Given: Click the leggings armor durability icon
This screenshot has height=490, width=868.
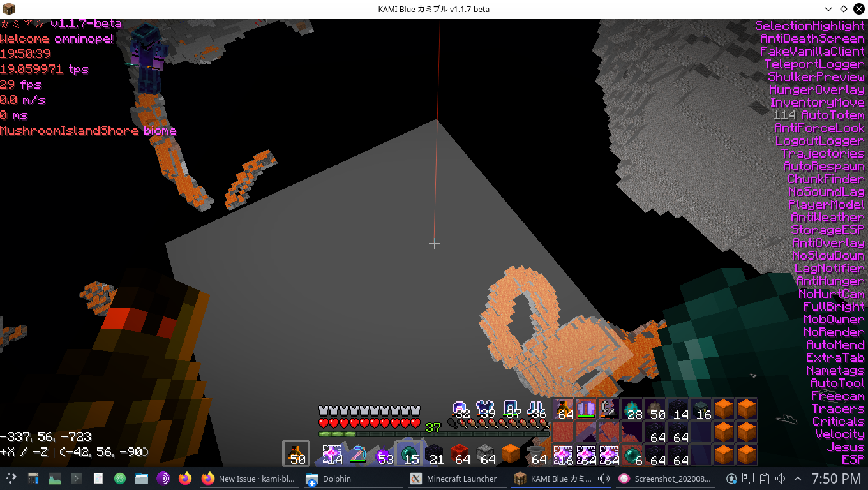Looking at the screenshot, I should (512, 409).
